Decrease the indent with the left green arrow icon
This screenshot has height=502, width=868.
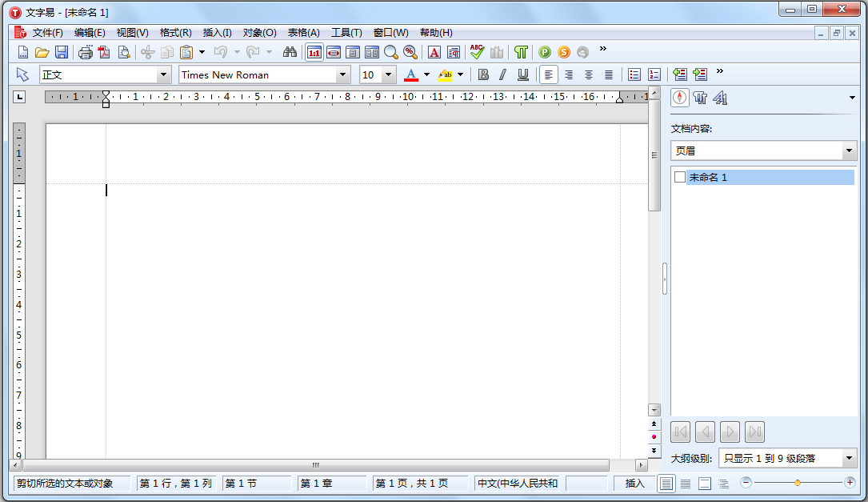680,74
